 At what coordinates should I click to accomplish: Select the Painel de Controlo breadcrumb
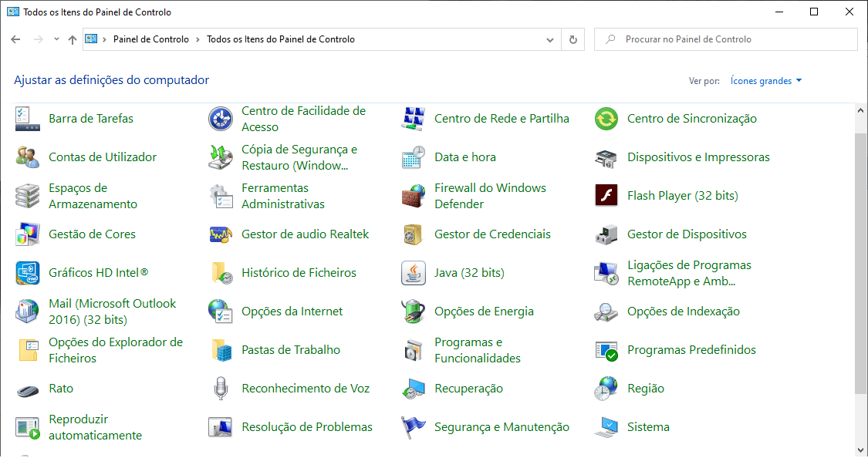point(151,39)
